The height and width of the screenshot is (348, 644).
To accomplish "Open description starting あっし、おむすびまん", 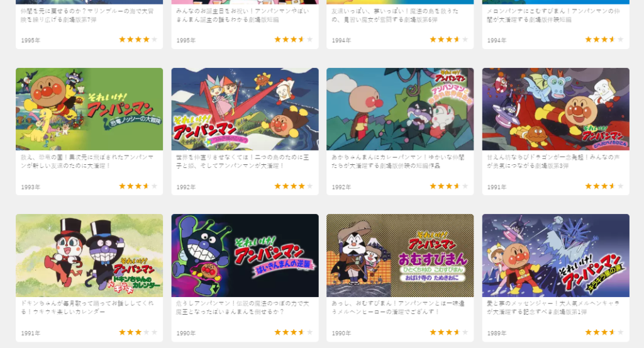I will (398, 307).
